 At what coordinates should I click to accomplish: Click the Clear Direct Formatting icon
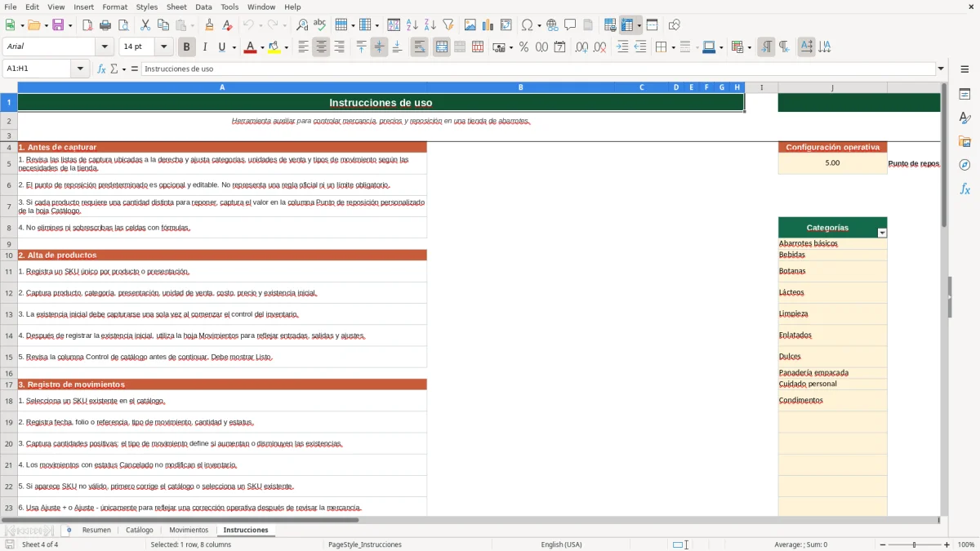click(228, 25)
